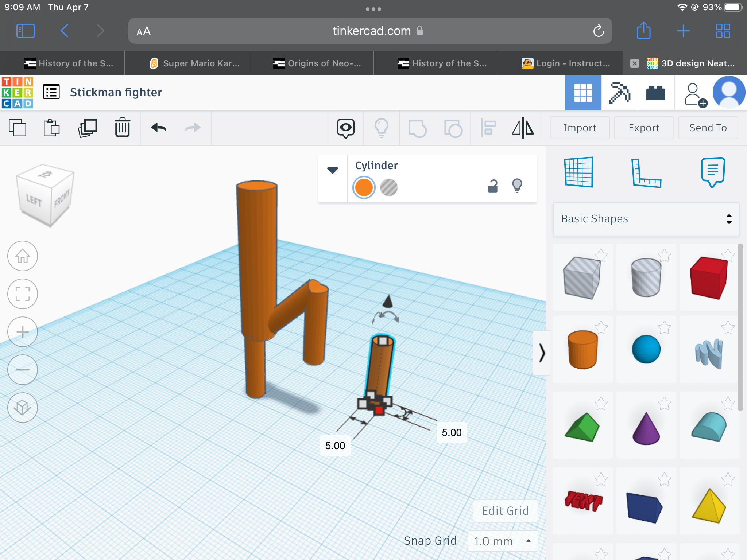Choose the orange Solid color swatch
747x560 pixels.
(x=364, y=187)
